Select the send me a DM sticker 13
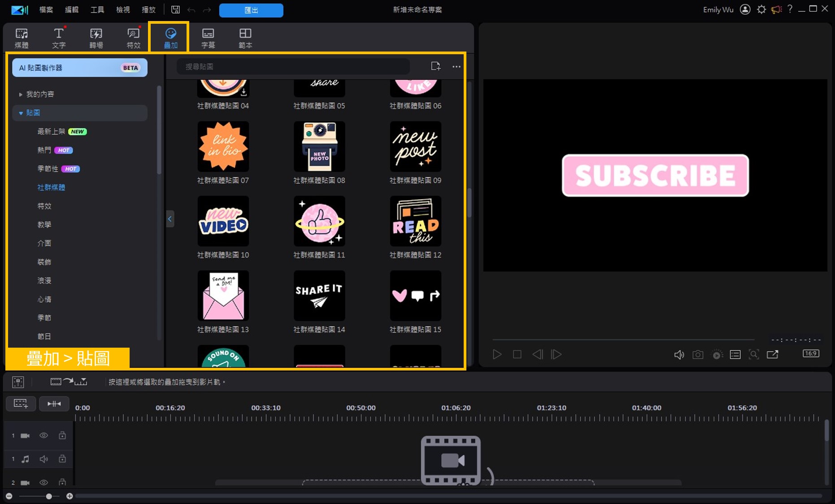Image resolution: width=835 pixels, height=504 pixels. 223,296
